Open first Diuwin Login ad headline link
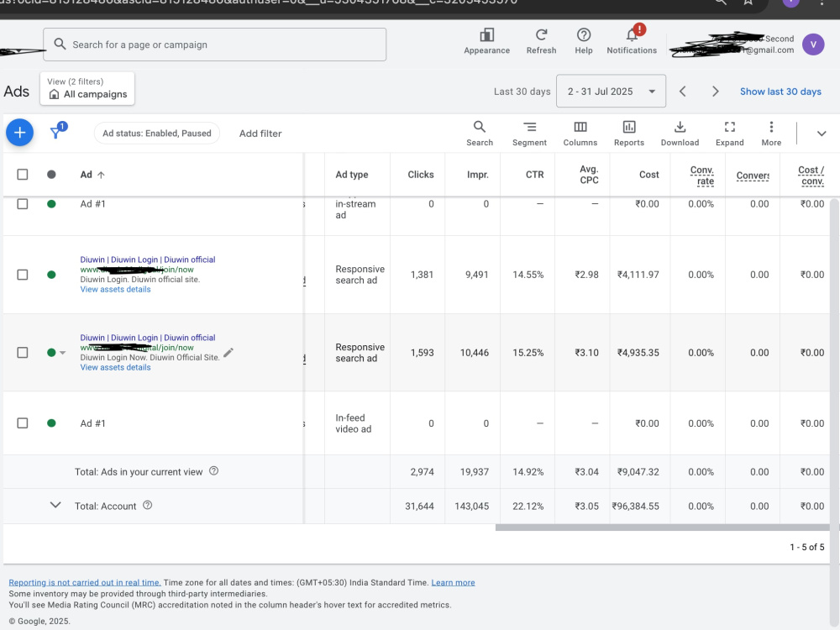The height and width of the screenshot is (630, 840). 148,260
